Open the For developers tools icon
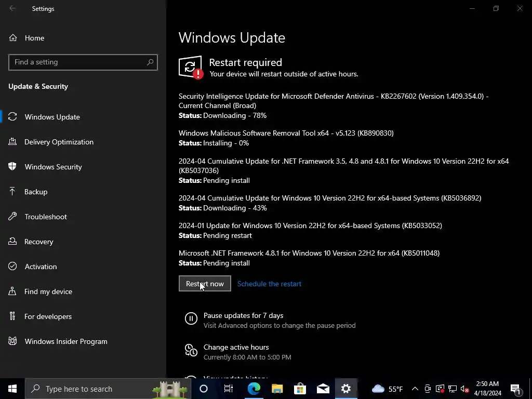The height and width of the screenshot is (399, 532). [12, 316]
